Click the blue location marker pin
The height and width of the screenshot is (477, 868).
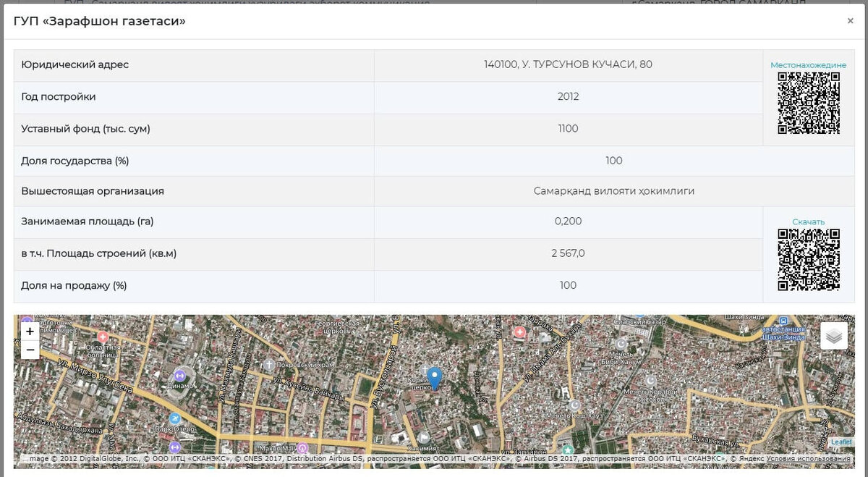434,378
